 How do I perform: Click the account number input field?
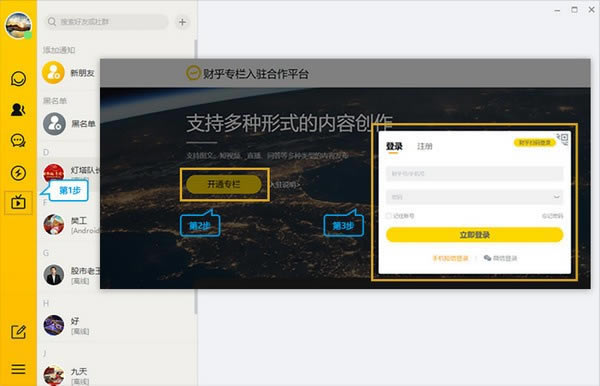coord(474,174)
